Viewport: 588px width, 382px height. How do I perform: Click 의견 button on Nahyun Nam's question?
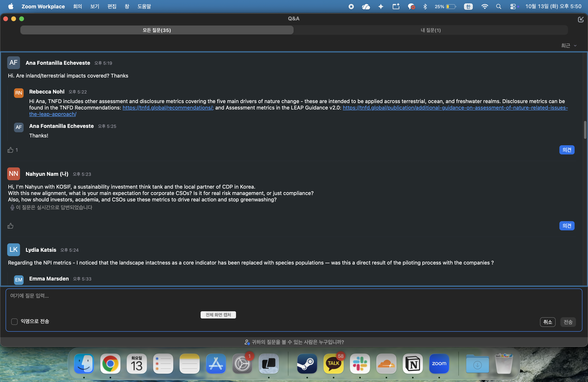567,226
